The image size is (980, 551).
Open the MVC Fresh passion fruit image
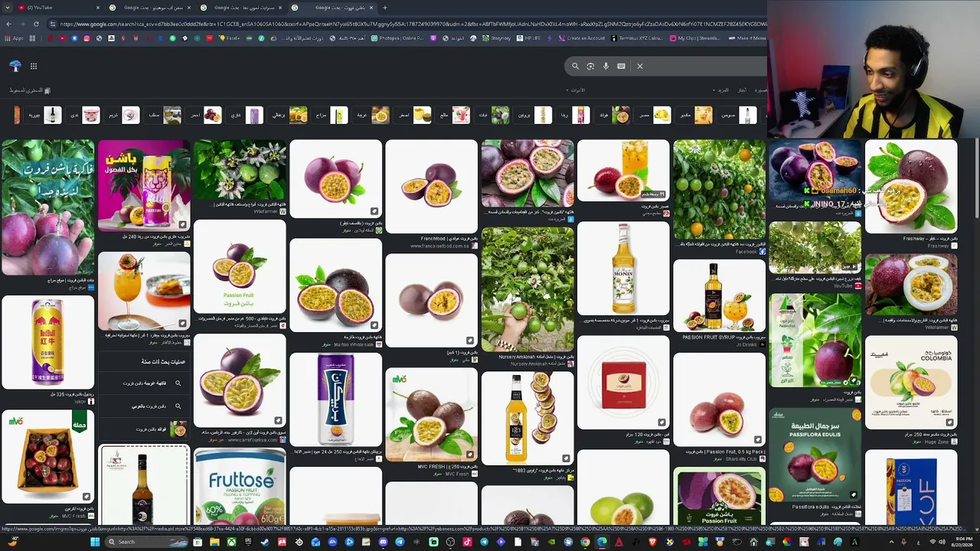point(431,416)
